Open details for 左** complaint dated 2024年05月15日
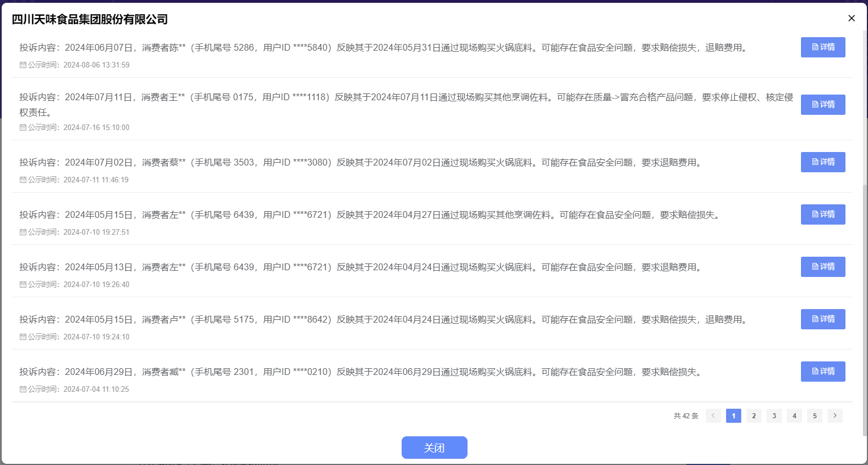Screen dimensions: 868x465 tap(823, 214)
